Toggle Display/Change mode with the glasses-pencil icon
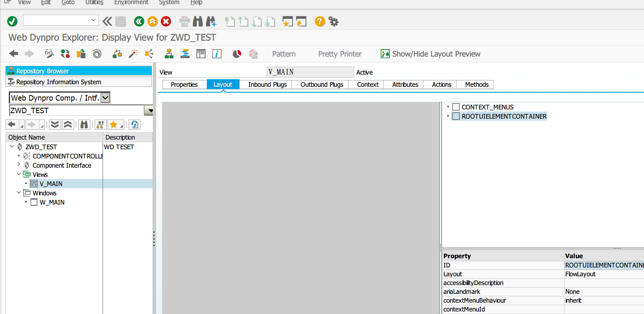Image resolution: width=644 pixels, height=314 pixels. click(49, 54)
